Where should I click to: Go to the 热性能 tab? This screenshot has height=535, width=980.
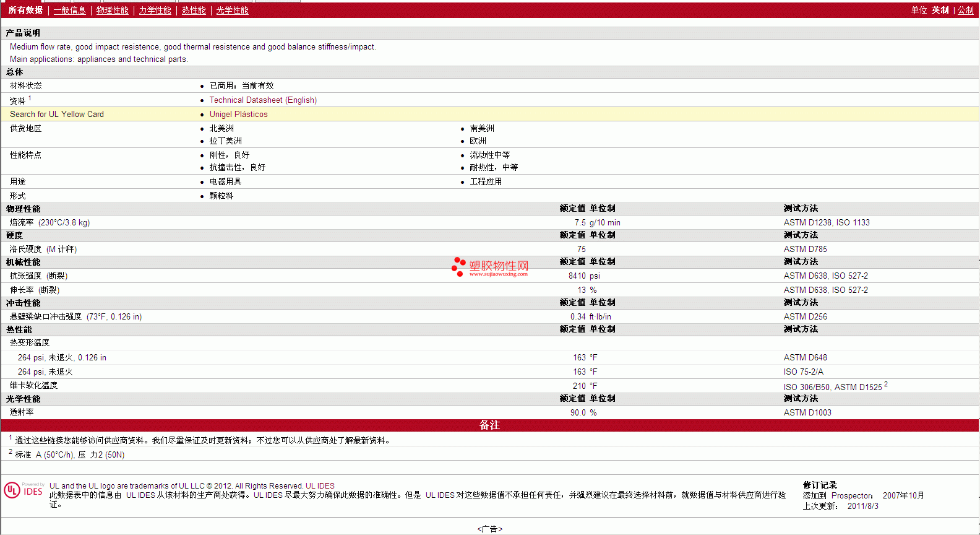[194, 11]
